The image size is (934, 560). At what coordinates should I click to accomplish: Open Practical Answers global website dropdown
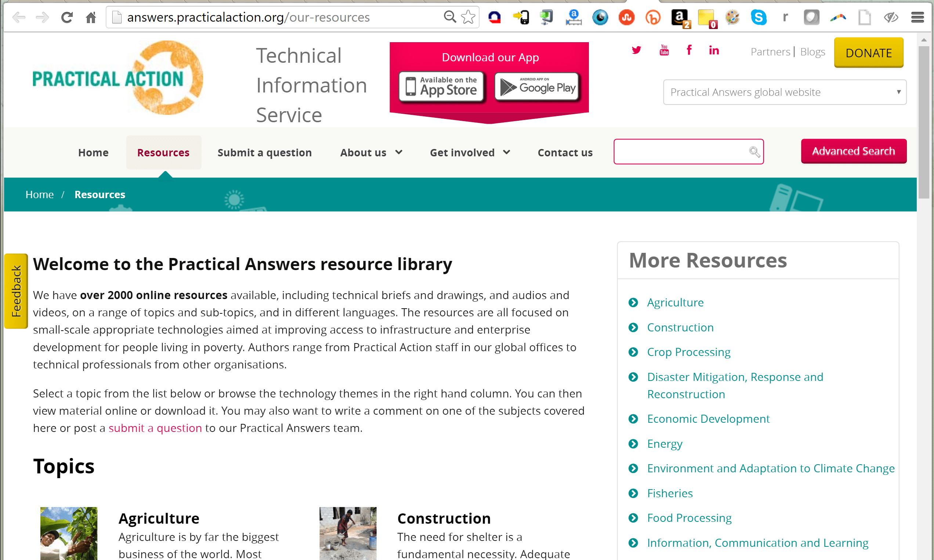pyautogui.click(x=785, y=92)
